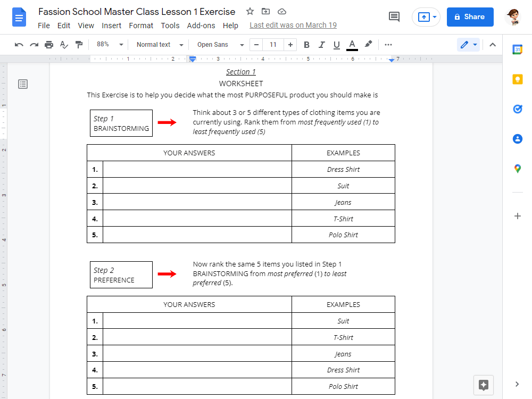Viewport: 532px width, 399px height.
Task: Open the Google Tasks side panel
Action: coord(518,109)
